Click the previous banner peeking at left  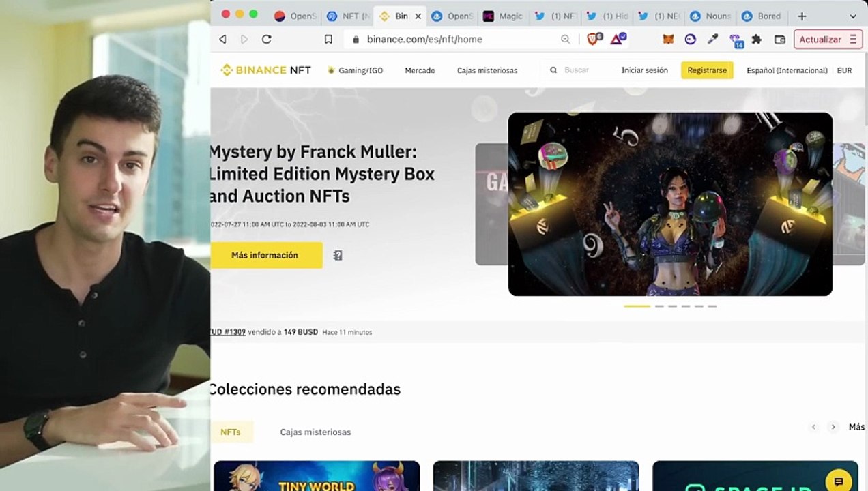491,204
